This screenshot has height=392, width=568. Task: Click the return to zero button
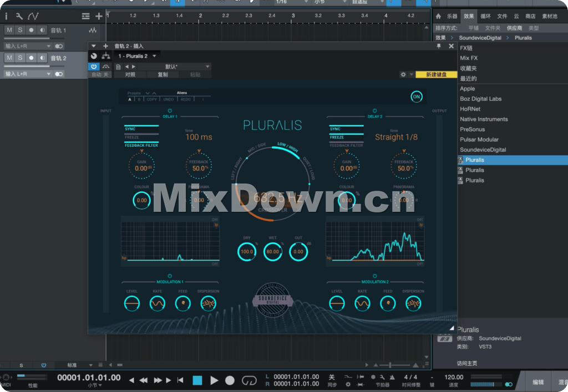click(180, 380)
